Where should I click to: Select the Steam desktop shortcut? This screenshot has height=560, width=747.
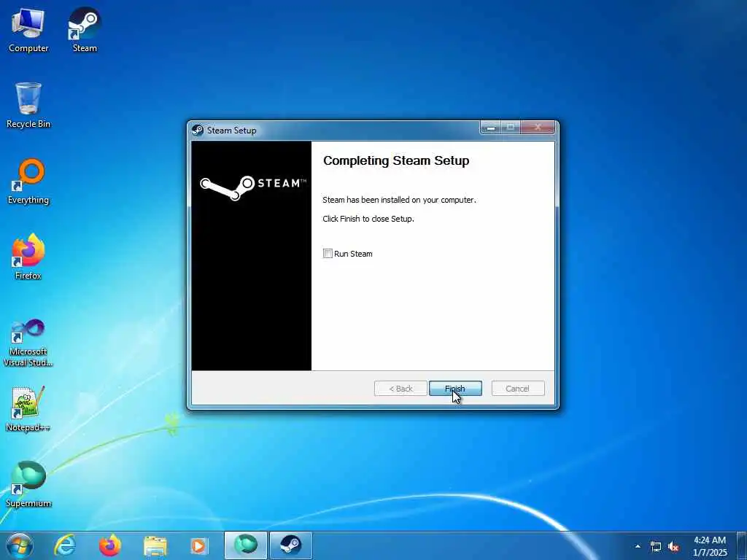point(85,29)
